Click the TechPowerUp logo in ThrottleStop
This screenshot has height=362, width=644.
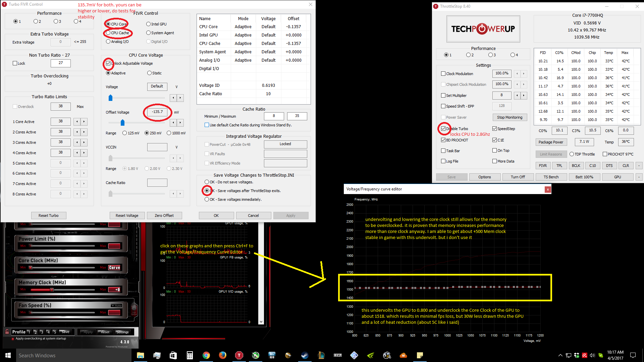tap(483, 29)
